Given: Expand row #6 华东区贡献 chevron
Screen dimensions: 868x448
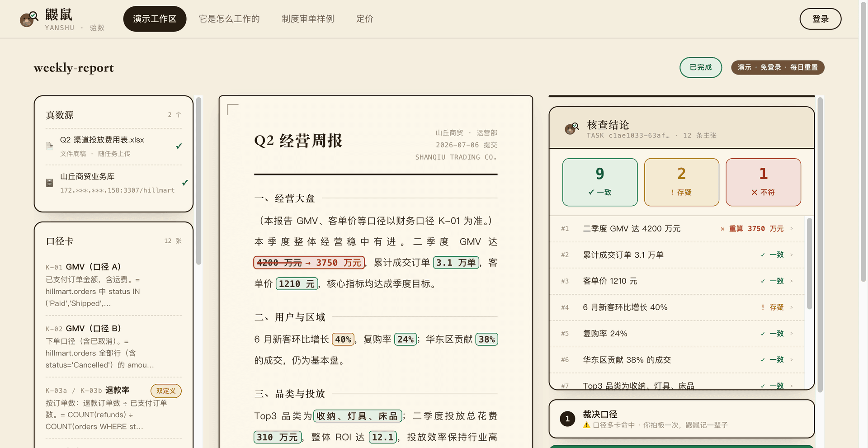Looking at the screenshot, I should [x=792, y=360].
